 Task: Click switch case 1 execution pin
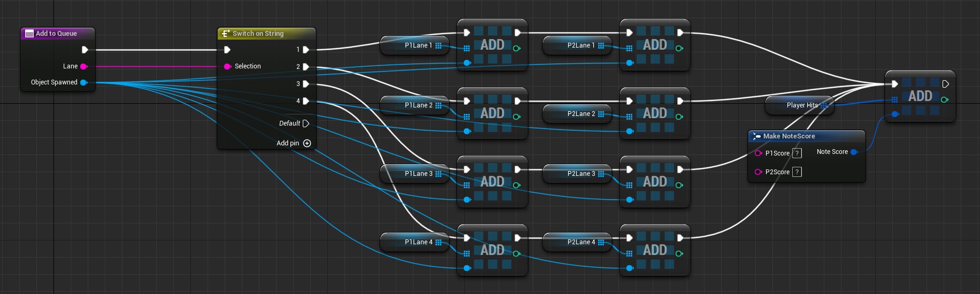click(x=306, y=50)
